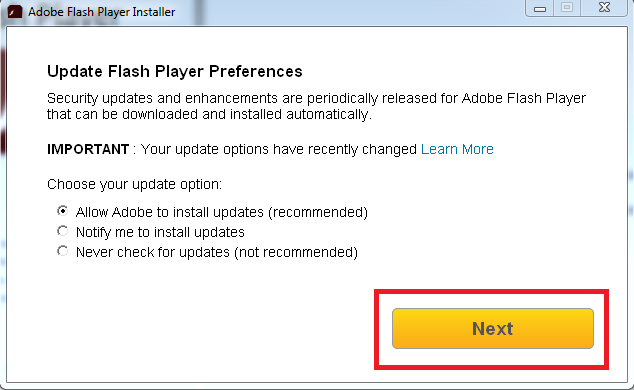This screenshot has width=634, height=390.
Task: Click the 'Notify me to install updates' label text
Action: point(160,232)
